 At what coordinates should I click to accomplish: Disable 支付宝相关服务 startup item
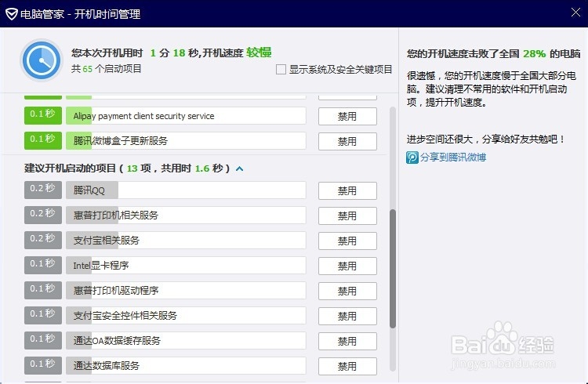347,241
